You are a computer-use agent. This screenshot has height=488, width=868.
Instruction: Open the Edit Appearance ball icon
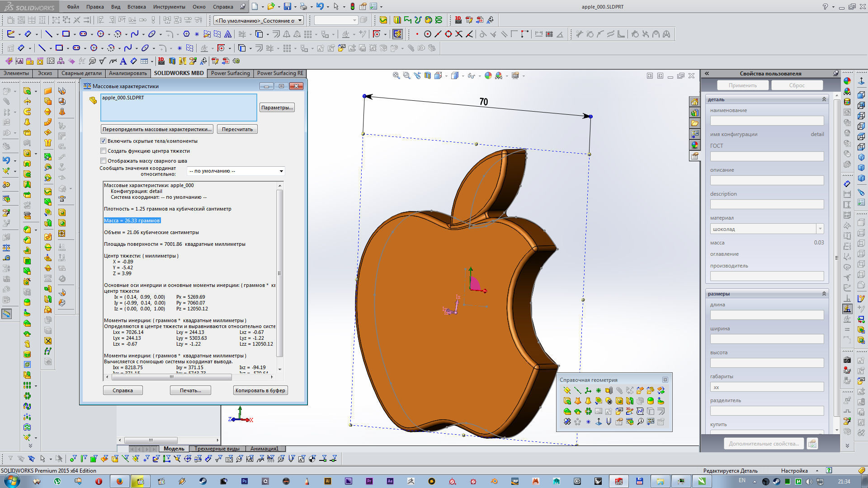click(488, 75)
